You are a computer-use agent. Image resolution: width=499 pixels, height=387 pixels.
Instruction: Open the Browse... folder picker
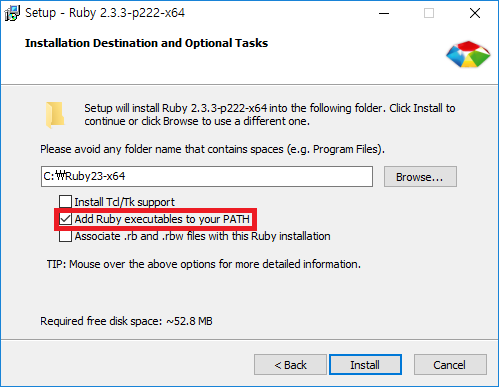point(420,177)
